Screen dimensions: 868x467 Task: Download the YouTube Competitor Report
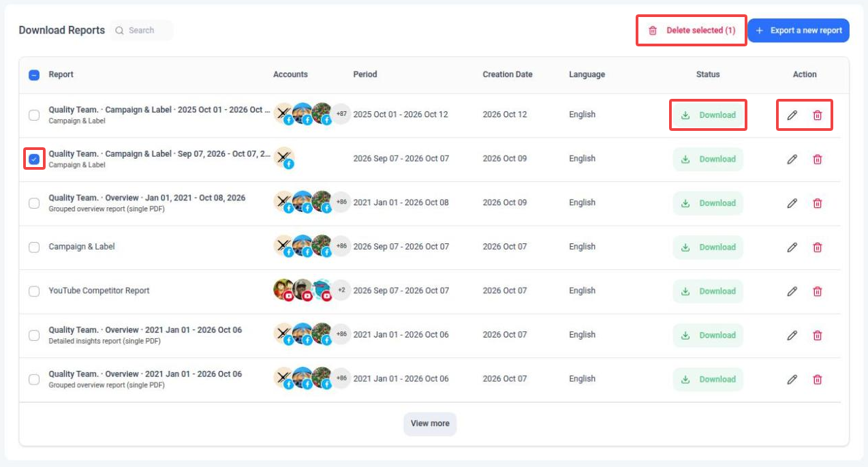tap(708, 291)
